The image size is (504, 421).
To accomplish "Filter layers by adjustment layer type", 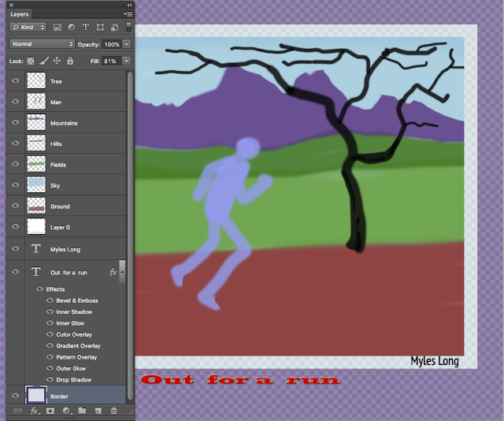I will click(x=72, y=28).
